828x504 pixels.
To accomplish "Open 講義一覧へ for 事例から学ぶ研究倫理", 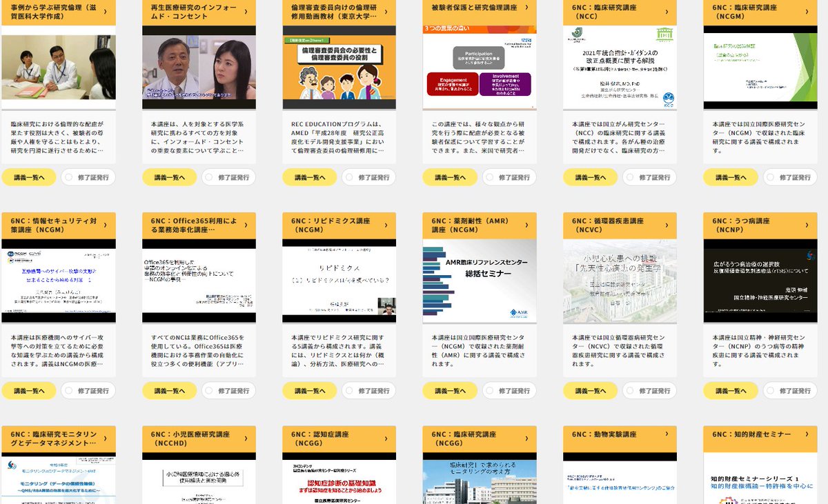I will [28, 177].
